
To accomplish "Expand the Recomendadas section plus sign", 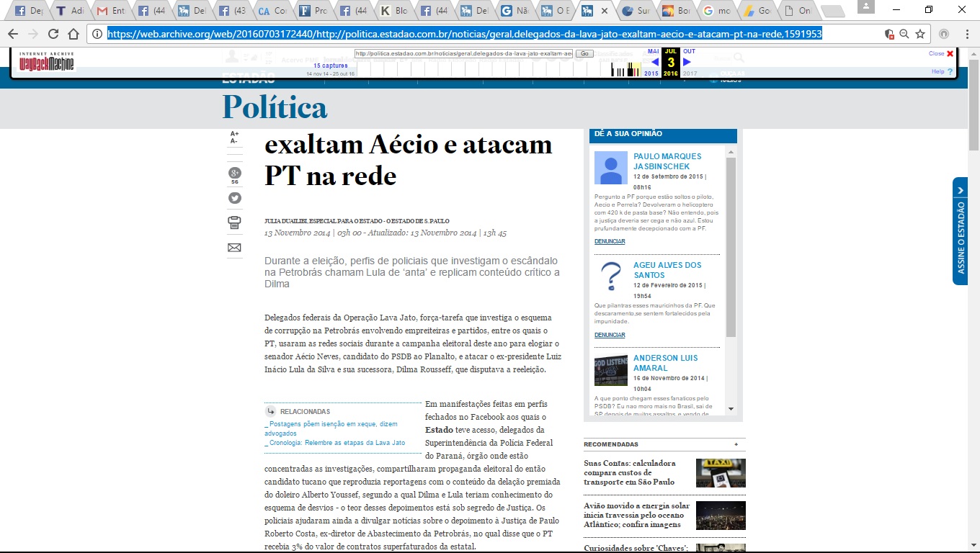I will [736, 444].
